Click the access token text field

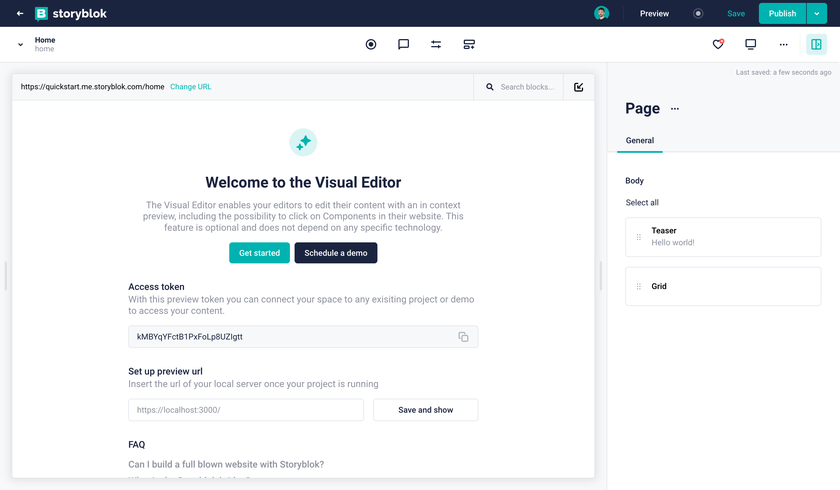tap(303, 337)
